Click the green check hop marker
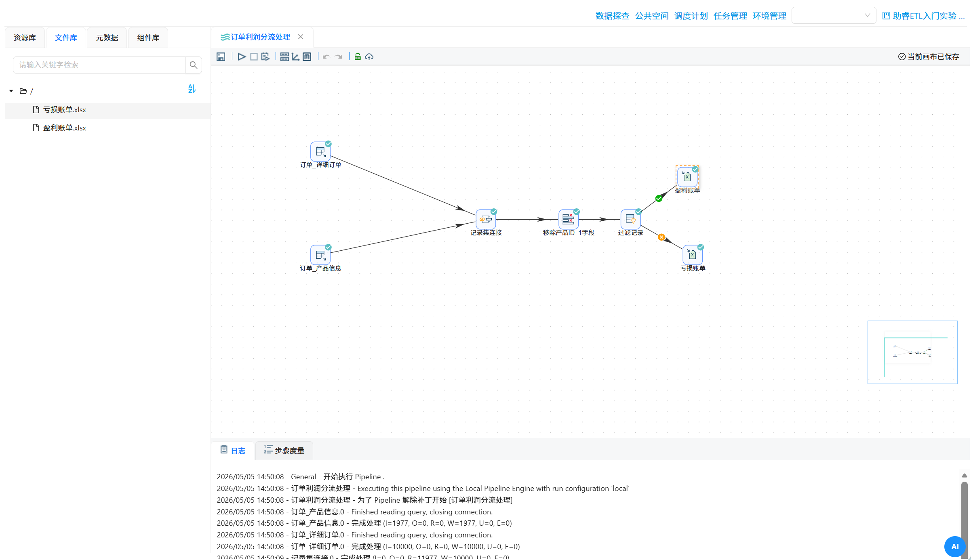Image resolution: width=971 pixels, height=560 pixels. 659,198
